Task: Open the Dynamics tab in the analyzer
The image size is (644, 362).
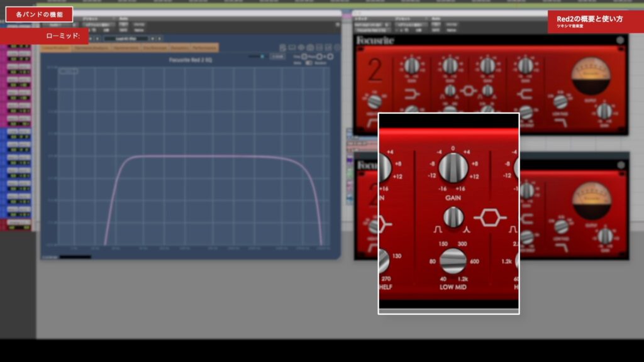Action: pyautogui.click(x=179, y=48)
